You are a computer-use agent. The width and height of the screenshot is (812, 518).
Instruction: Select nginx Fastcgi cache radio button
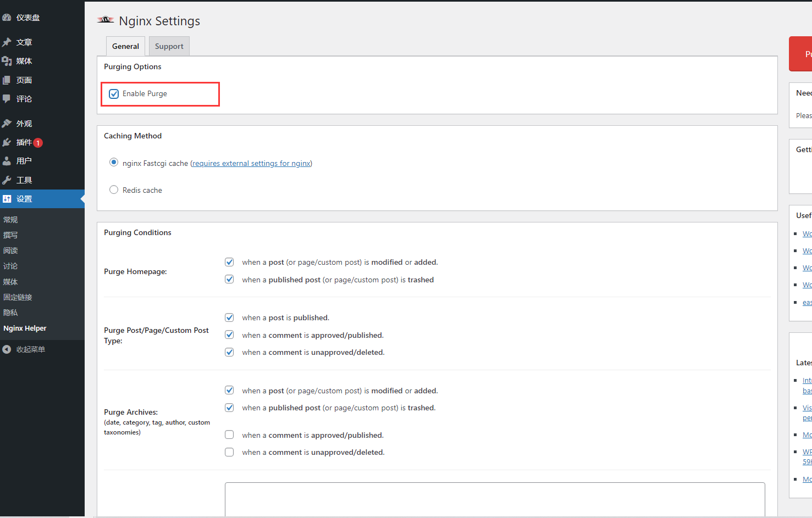(x=114, y=162)
